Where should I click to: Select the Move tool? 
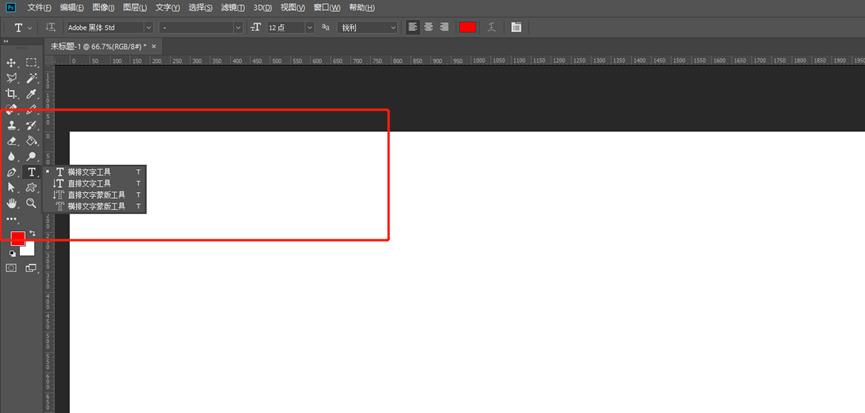pos(12,62)
